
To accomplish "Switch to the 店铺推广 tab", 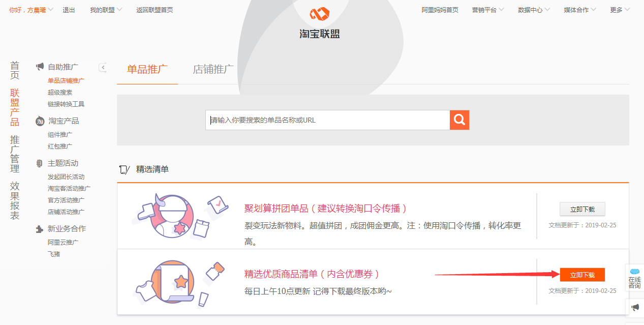I will [x=213, y=70].
